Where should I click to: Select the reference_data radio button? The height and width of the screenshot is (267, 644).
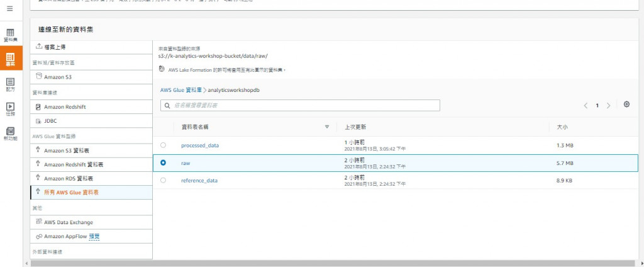(x=163, y=180)
